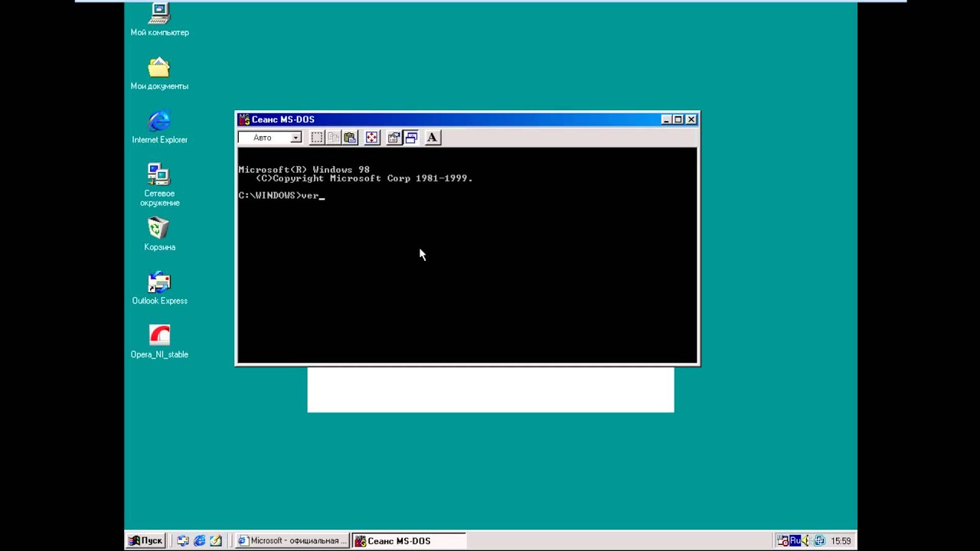Select the Мои документы desktop icon

click(x=159, y=73)
